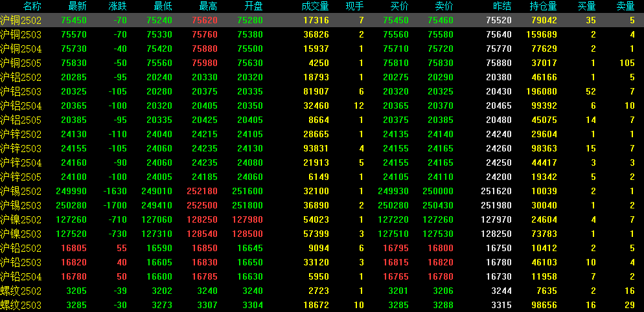
Task: Click the 卖价 column header
Action: pos(444,6)
